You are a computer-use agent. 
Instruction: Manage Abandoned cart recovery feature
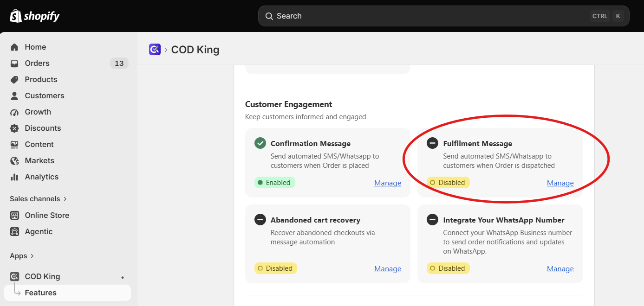click(x=388, y=269)
